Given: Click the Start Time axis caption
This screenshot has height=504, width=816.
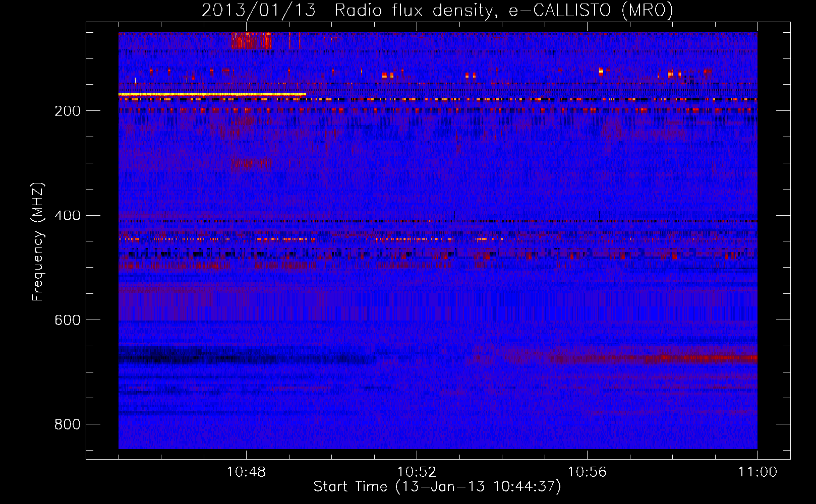Looking at the screenshot, I should pos(437,487).
